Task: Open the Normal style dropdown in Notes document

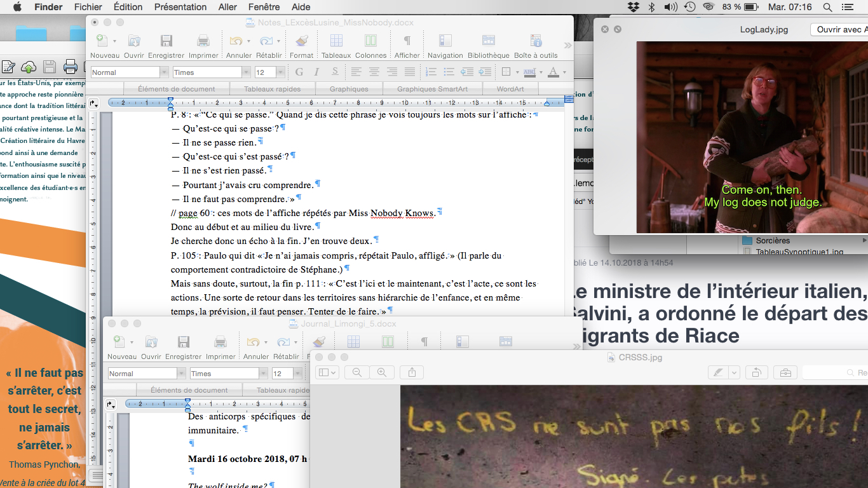Action: [164, 72]
